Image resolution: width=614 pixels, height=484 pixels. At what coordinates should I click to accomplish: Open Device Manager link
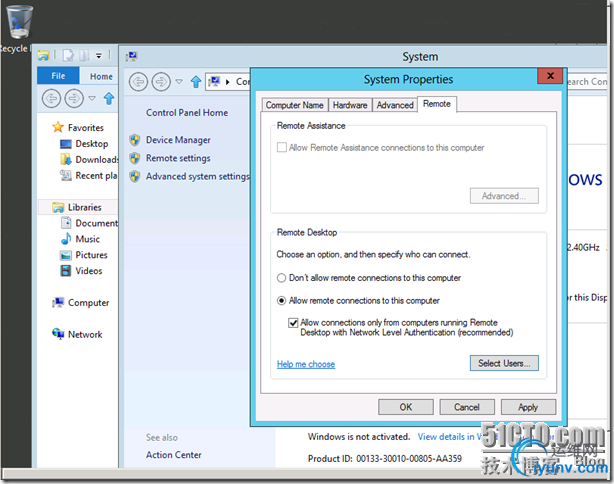pos(178,140)
